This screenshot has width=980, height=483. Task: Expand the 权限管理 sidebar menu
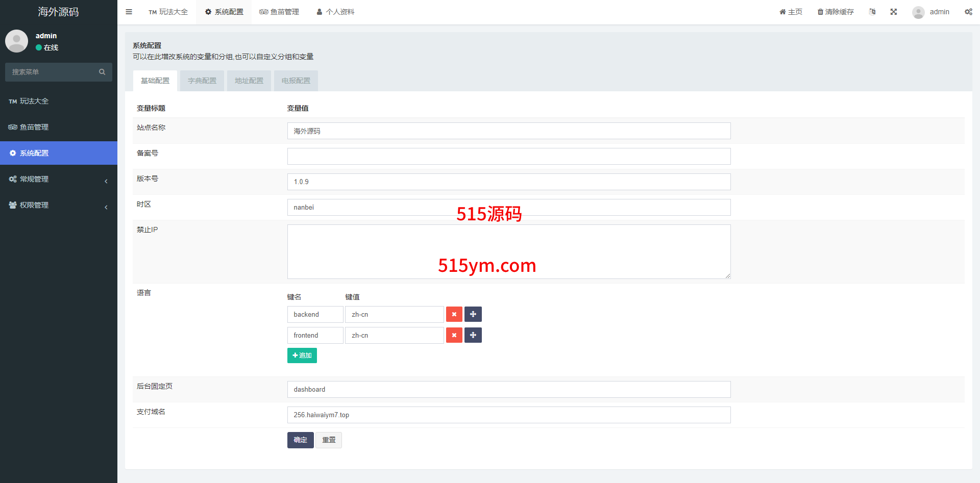(x=59, y=205)
